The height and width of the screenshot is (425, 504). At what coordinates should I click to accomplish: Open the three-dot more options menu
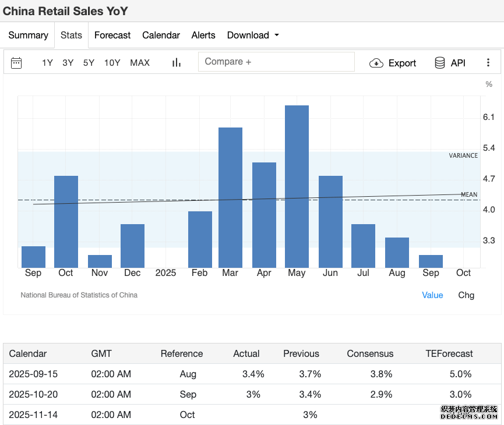(x=488, y=63)
